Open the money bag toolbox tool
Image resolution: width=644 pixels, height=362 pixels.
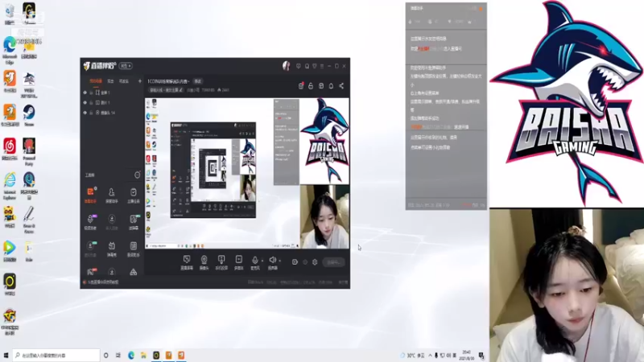[x=90, y=222]
